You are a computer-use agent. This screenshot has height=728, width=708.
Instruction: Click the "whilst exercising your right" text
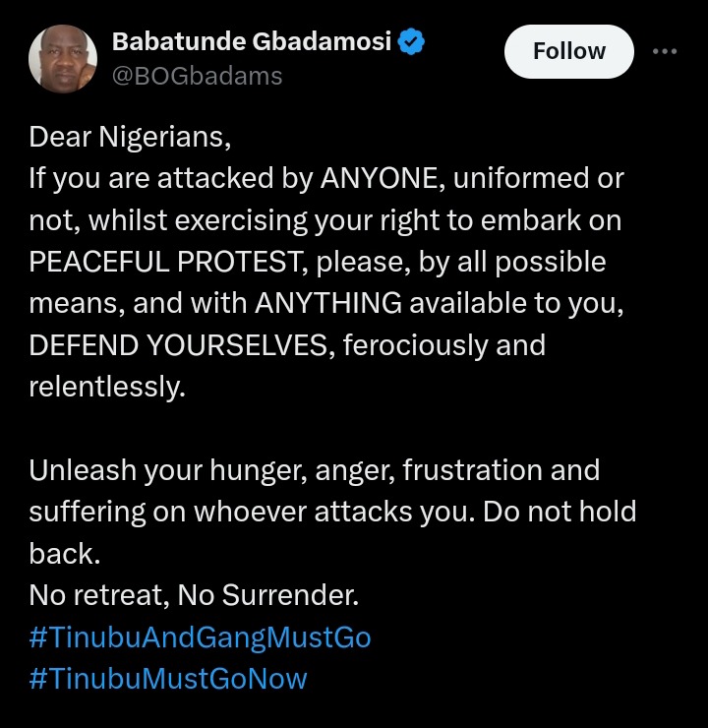pos(264,220)
